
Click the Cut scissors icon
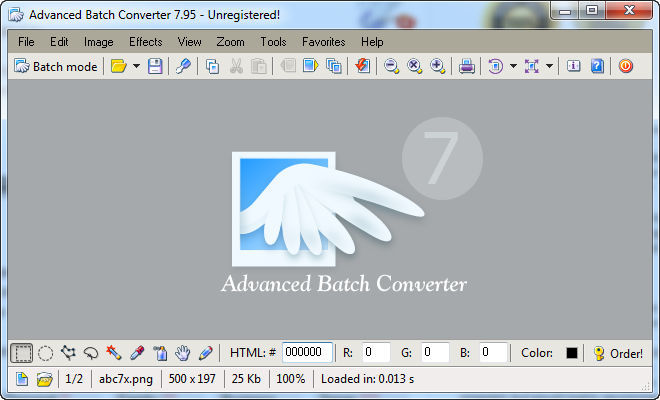pyautogui.click(x=236, y=66)
